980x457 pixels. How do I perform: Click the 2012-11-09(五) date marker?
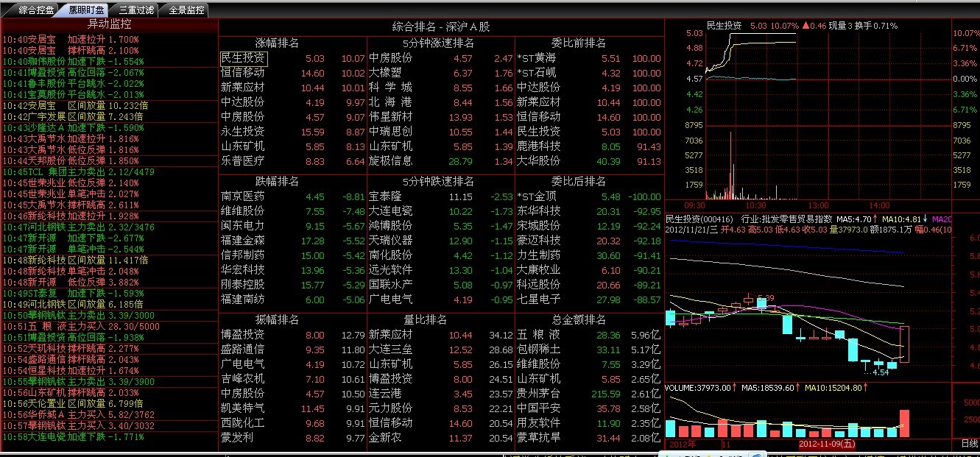tap(827, 444)
